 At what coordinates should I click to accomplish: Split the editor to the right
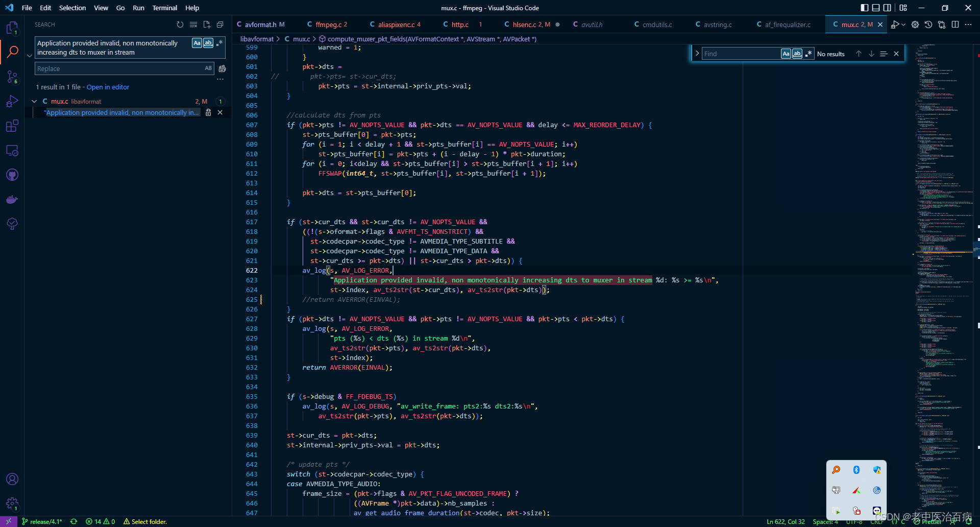coord(955,24)
